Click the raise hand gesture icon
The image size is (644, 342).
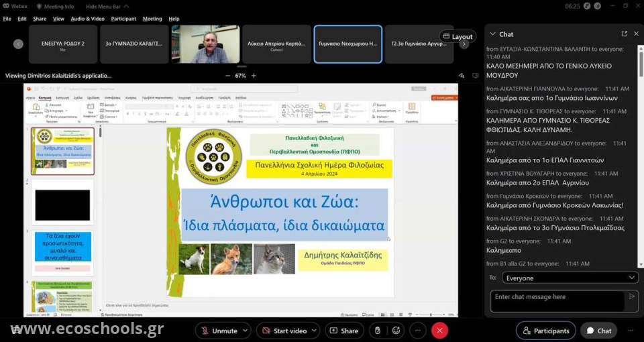point(378,331)
